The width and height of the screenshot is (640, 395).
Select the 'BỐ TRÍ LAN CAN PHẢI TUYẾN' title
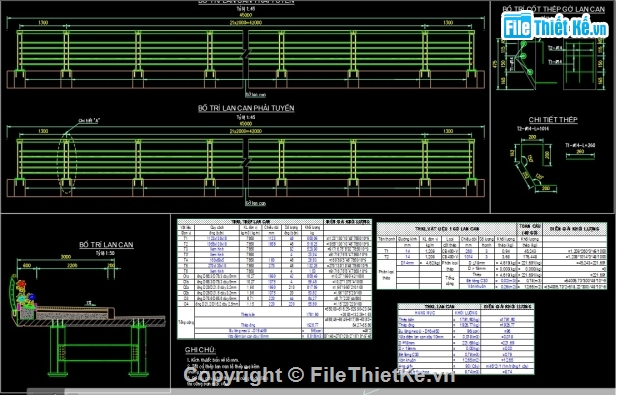click(246, 108)
